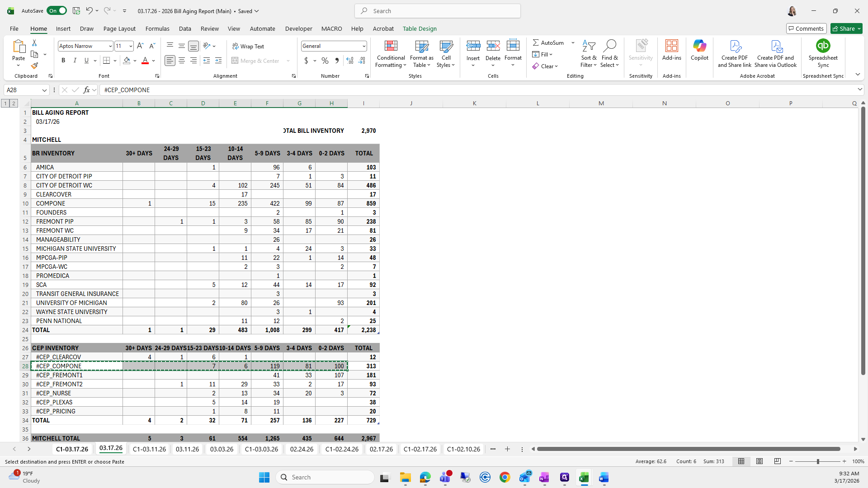Toggle Wrap Text for selected cells
868x488 pixels.
click(x=248, y=46)
